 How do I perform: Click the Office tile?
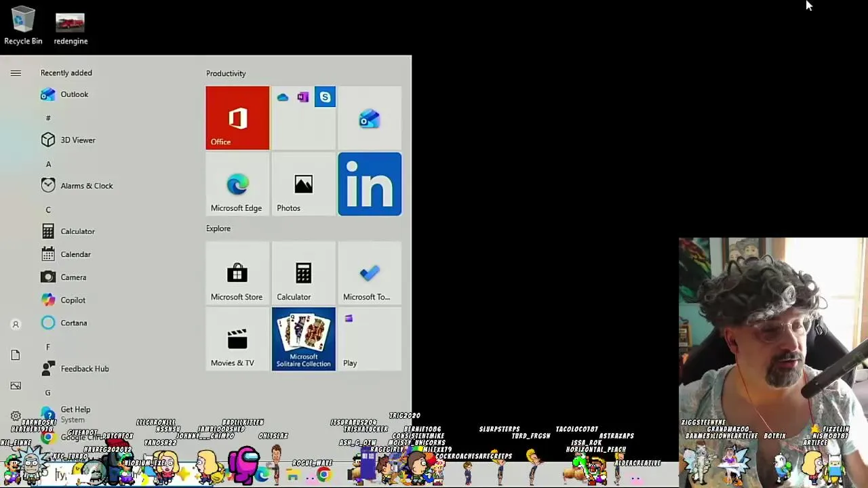click(x=237, y=118)
